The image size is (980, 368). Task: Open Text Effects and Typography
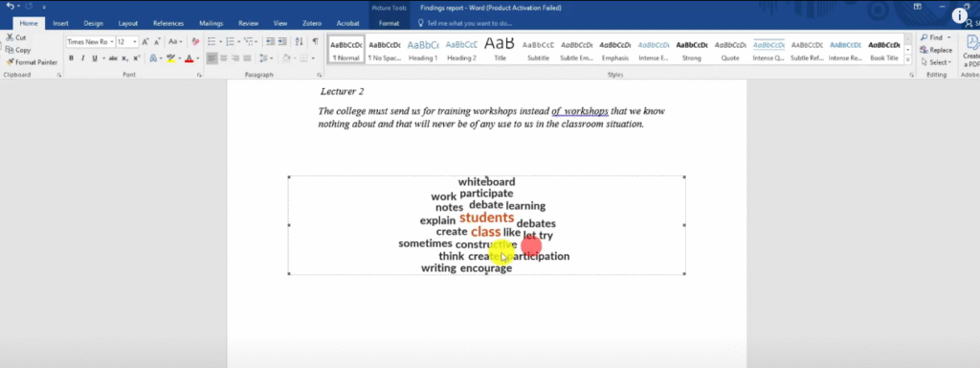(x=153, y=58)
